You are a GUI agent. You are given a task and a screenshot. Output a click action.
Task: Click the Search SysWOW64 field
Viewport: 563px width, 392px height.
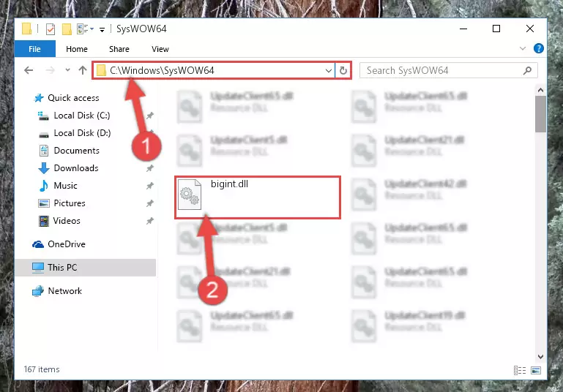pyautogui.click(x=449, y=70)
